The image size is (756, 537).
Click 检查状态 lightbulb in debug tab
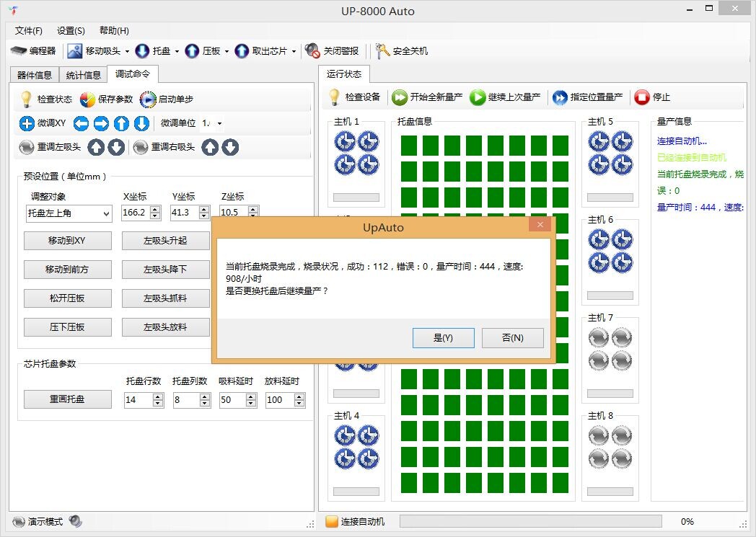pos(26,99)
